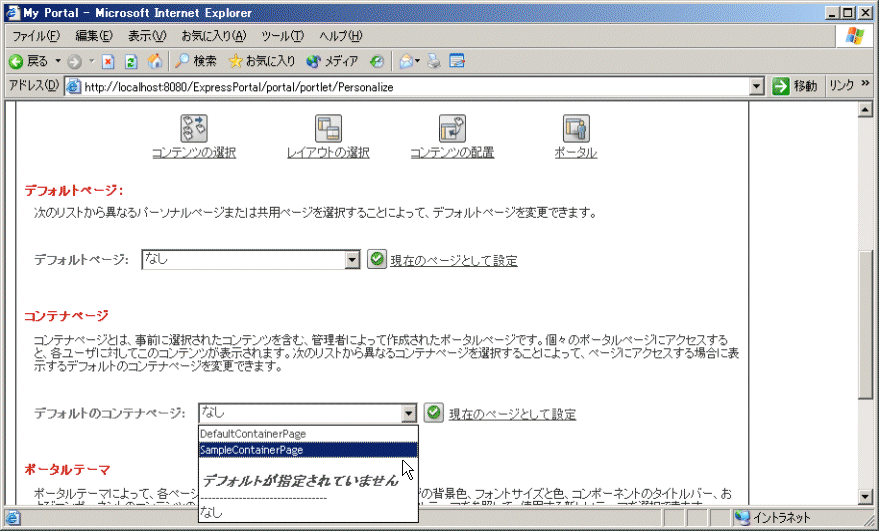Click the IE icon in status bar
Image resolution: width=879 pixels, height=531 pixels.
(x=13, y=518)
